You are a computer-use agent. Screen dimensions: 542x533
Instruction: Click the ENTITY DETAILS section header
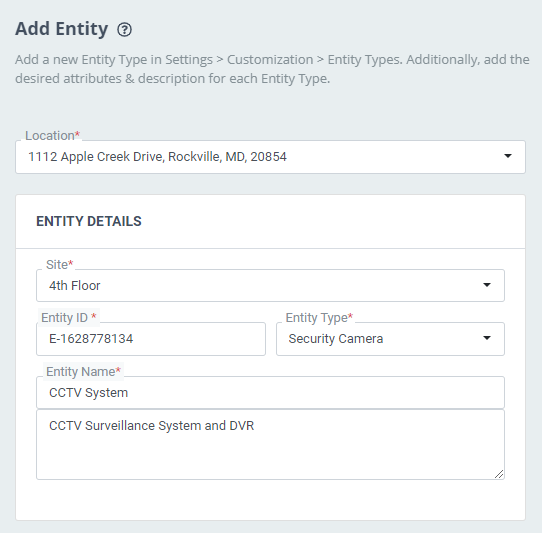[x=89, y=221]
